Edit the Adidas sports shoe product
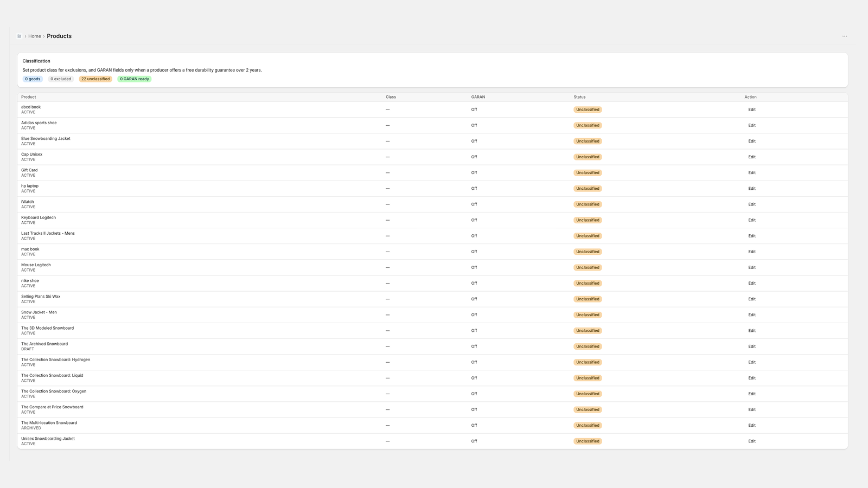Screen dimensions: 868x488 pyautogui.click(x=752, y=125)
